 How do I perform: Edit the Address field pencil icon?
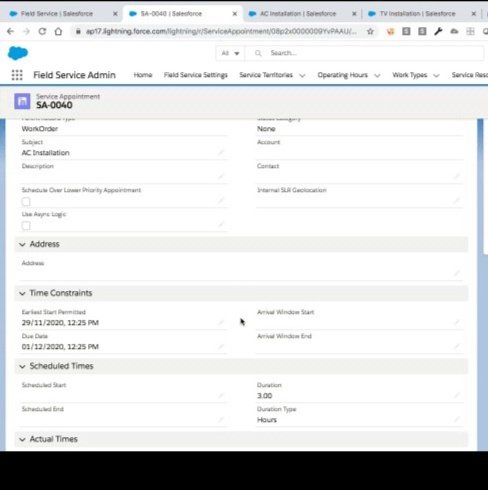(x=457, y=273)
